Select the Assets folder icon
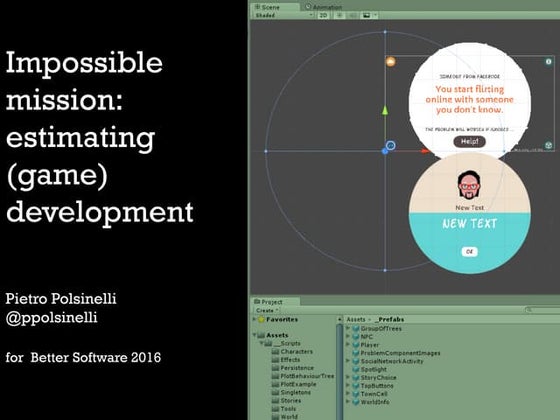The image size is (560, 420). point(261,335)
